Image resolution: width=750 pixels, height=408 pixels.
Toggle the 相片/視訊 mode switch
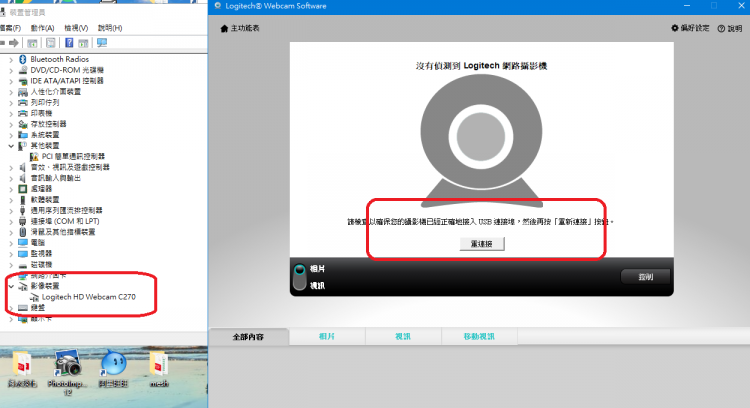pyautogui.click(x=299, y=277)
